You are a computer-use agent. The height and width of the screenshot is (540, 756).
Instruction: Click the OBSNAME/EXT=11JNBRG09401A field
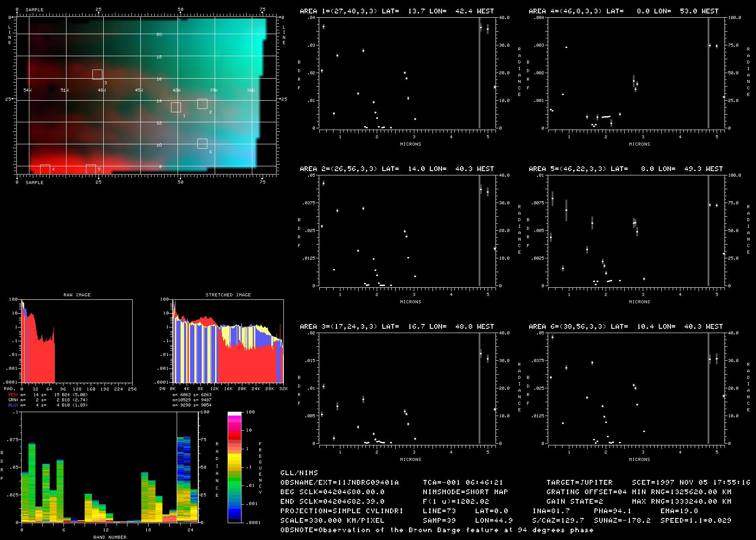click(340, 483)
